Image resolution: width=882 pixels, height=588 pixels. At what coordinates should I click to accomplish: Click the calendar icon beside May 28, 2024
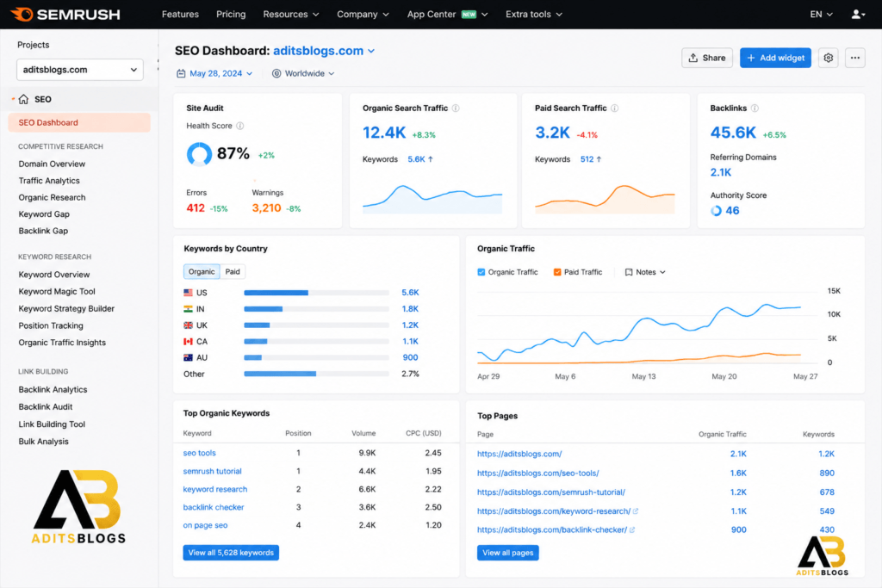[181, 74]
